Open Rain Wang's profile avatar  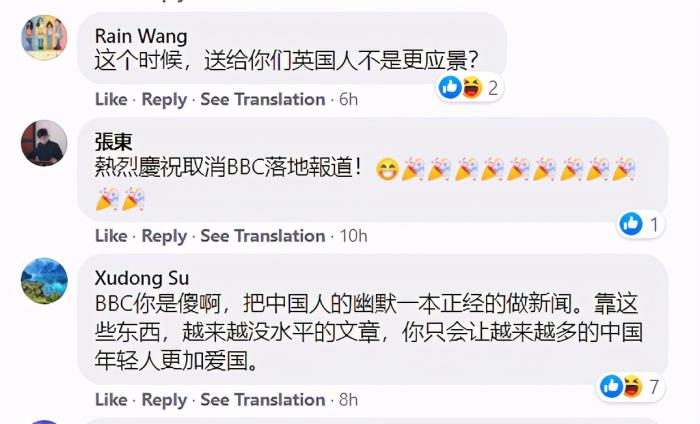point(44,37)
